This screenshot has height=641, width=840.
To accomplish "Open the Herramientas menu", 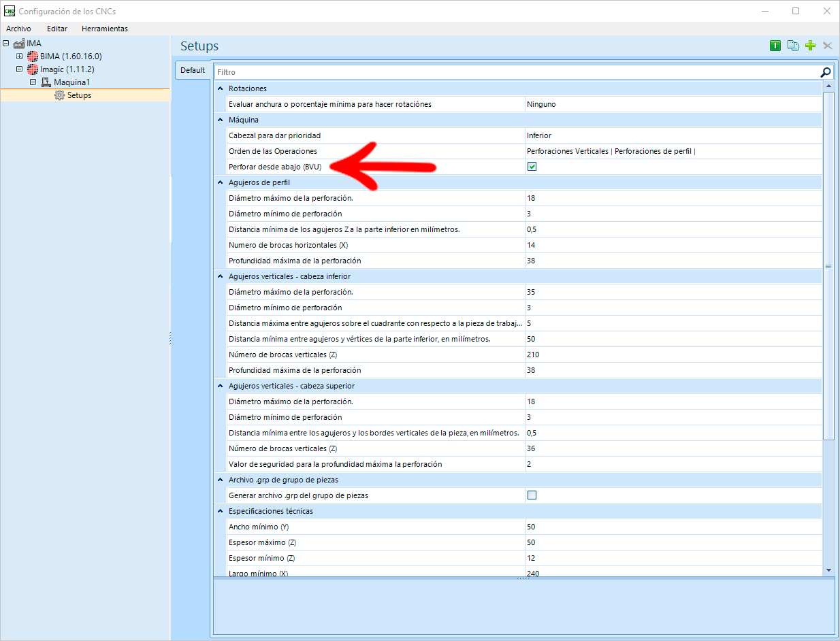I will click(x=105, y=29).
